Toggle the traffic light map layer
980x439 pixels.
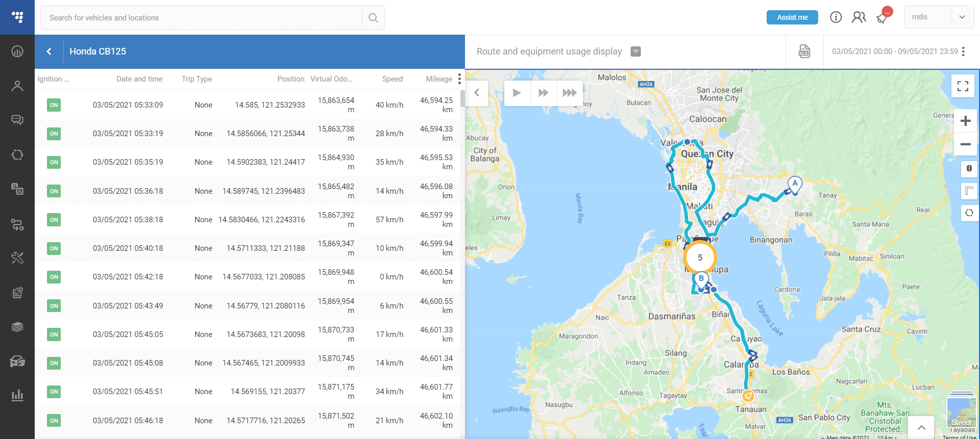coord(969,169)
